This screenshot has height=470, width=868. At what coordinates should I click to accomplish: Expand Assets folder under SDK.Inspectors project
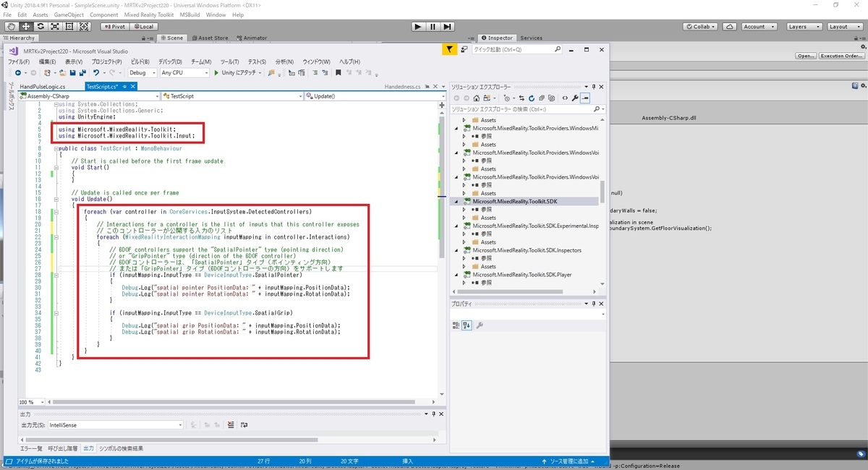tap(464, 267)
